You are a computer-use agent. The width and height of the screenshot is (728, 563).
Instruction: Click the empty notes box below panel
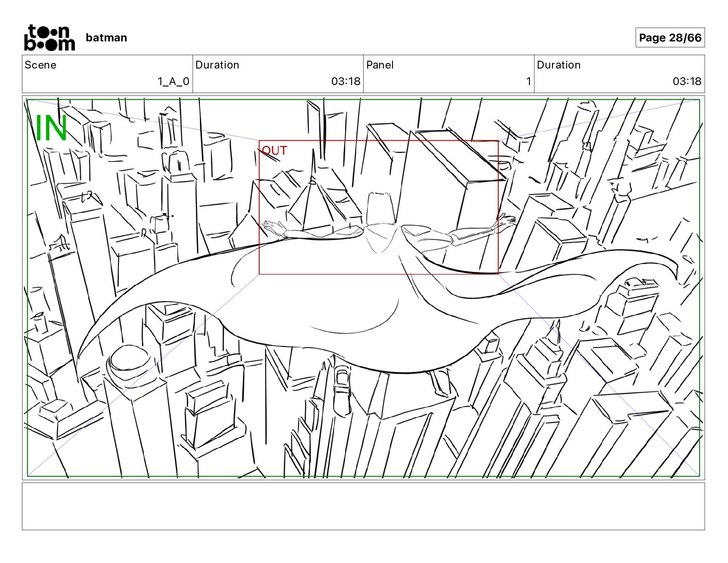pos(363,506)
